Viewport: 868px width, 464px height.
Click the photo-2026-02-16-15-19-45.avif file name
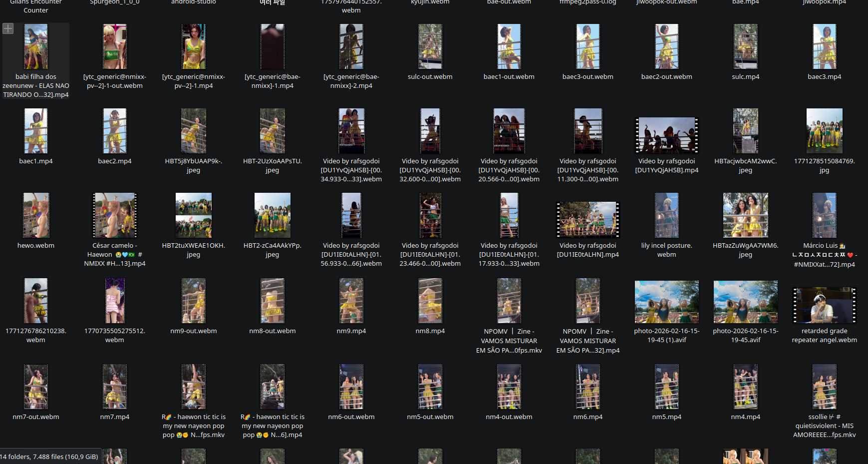tap(746, 336)
